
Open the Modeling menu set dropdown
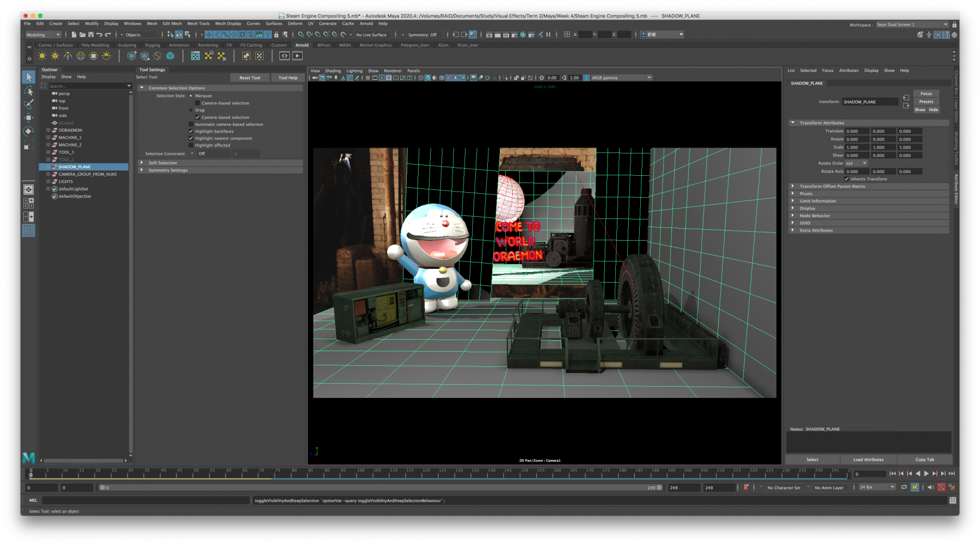43,35
